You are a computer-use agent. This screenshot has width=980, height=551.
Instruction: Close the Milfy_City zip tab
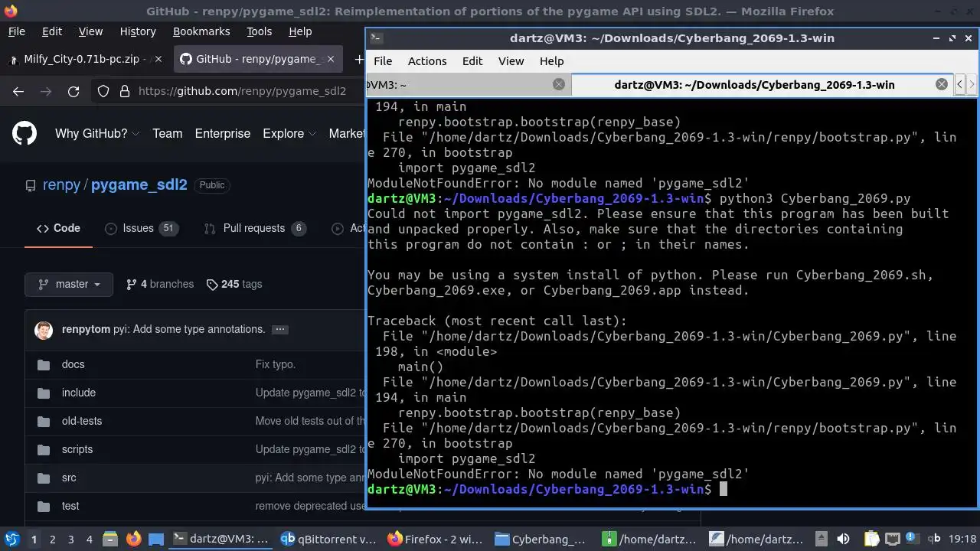(x=158, y=59)
